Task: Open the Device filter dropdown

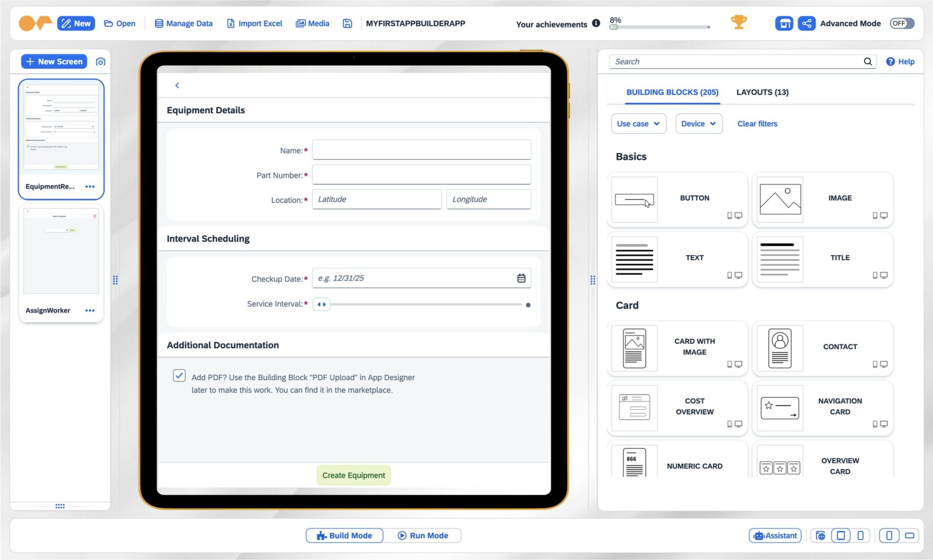Action: tap(698, 123)
